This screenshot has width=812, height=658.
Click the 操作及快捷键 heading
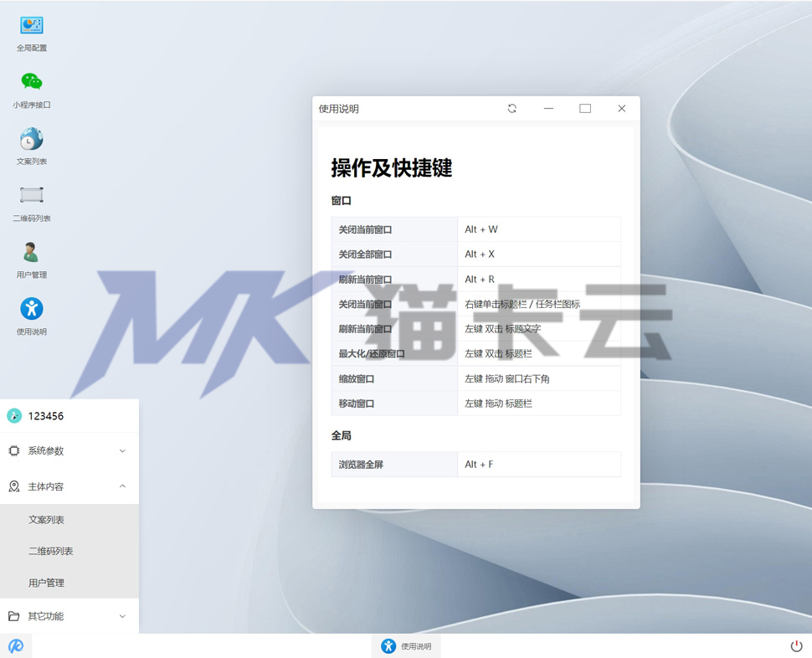(x=392, y=167)
